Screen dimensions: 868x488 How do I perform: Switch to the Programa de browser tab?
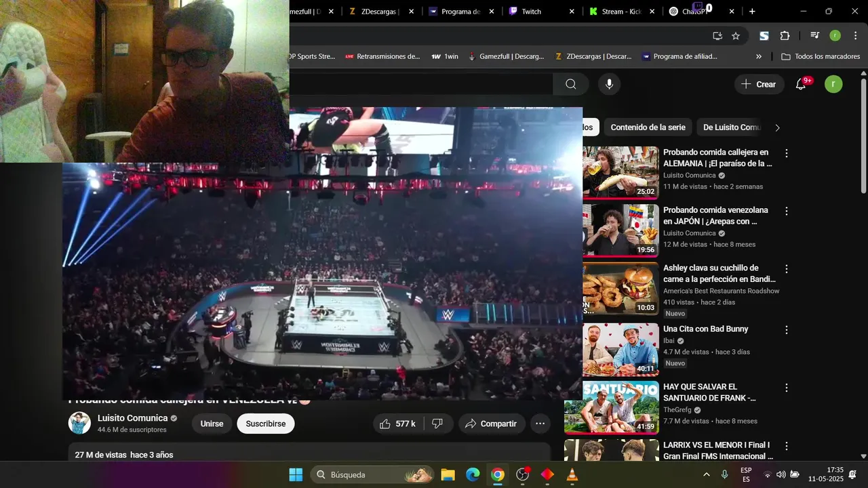click(x=460, y=12)
